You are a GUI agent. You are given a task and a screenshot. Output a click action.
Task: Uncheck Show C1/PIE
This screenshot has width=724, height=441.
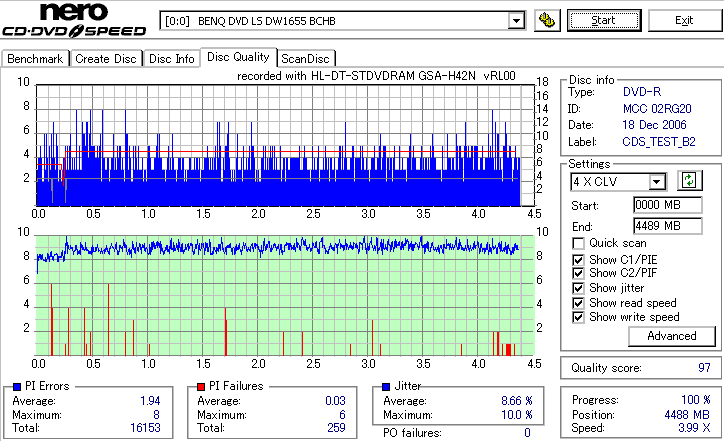coord(578,260)
